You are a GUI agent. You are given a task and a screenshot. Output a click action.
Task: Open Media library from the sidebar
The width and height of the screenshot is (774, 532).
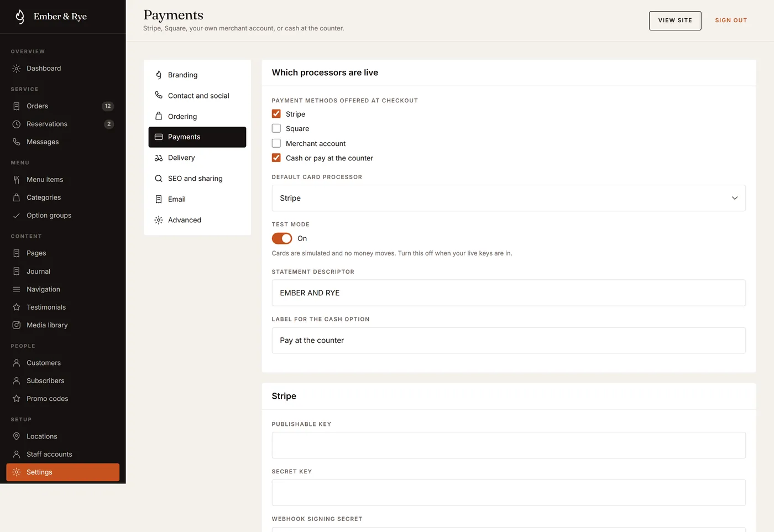pos(63,325)
